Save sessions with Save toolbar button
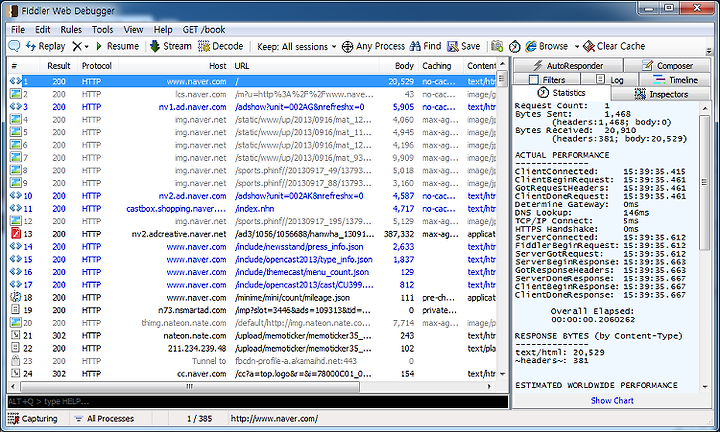720x432 pixels. [x=464, y=46]
